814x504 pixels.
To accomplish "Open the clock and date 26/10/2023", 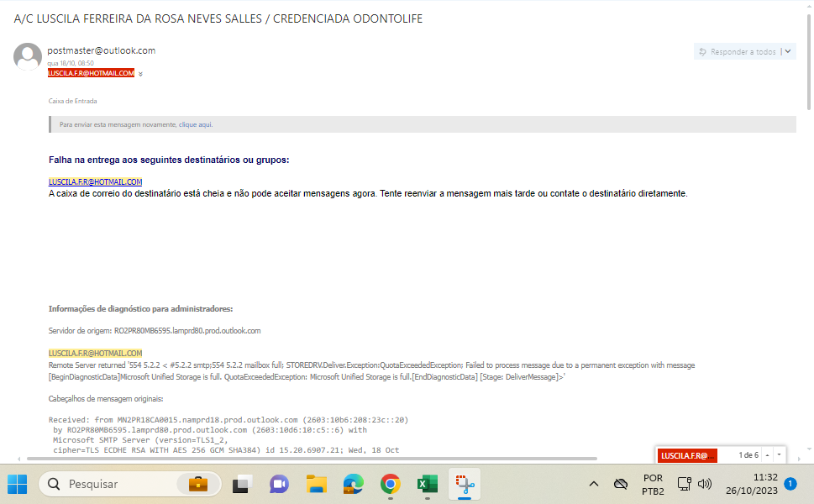I will click(752, 485).
